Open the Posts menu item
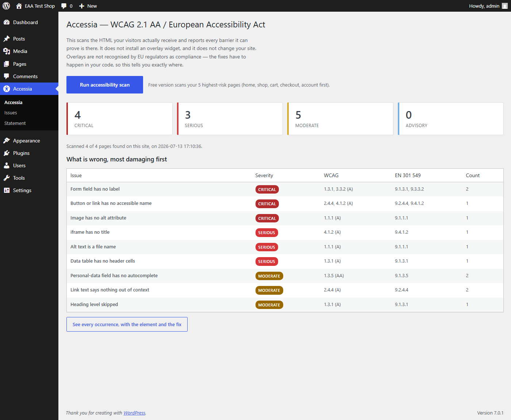 coord(29,39)
